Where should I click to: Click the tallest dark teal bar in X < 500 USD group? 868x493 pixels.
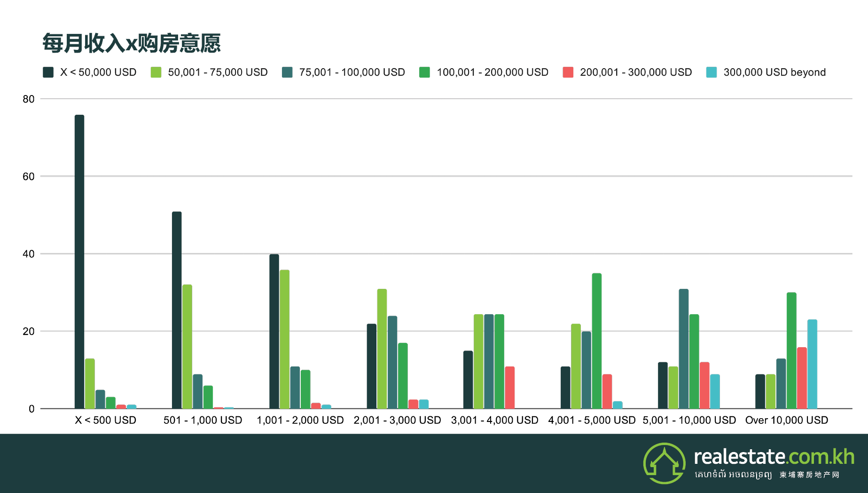79,262
